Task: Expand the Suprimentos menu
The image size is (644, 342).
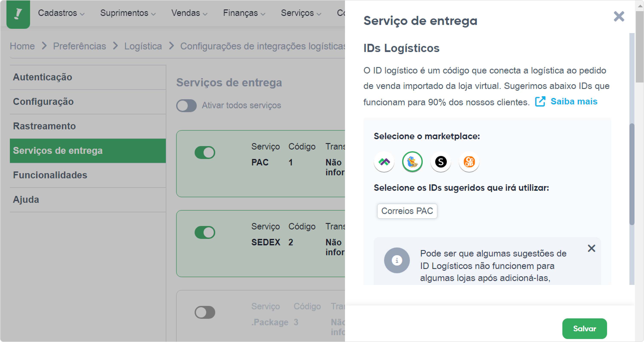Action: click(128, 13)
